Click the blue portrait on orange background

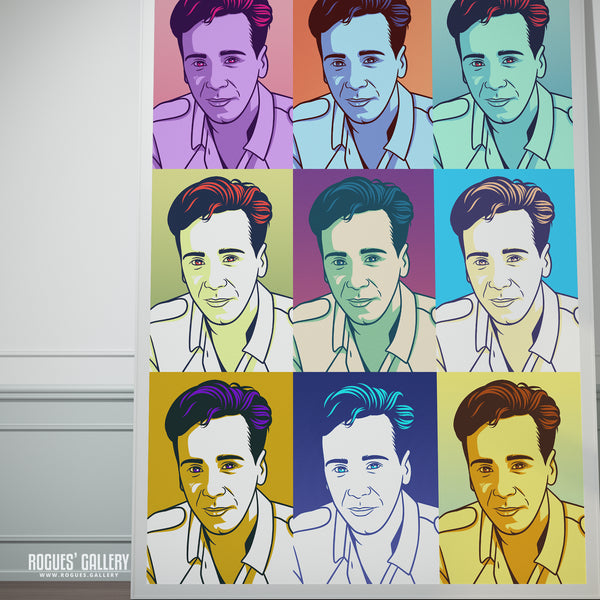click(363, 84)
